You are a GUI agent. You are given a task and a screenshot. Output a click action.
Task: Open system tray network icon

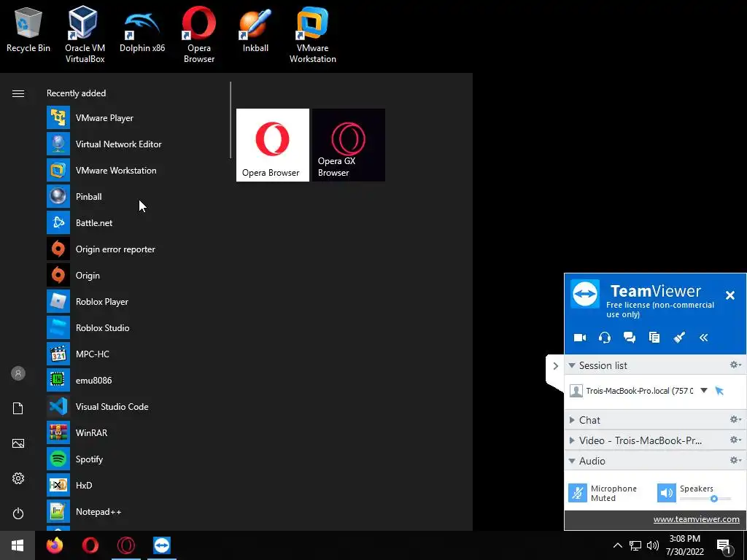point(635,545)
